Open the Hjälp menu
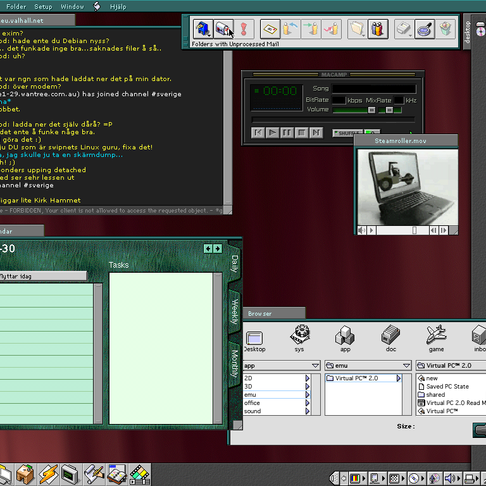This screenshot has width=486, height=486. coord(118,6)
